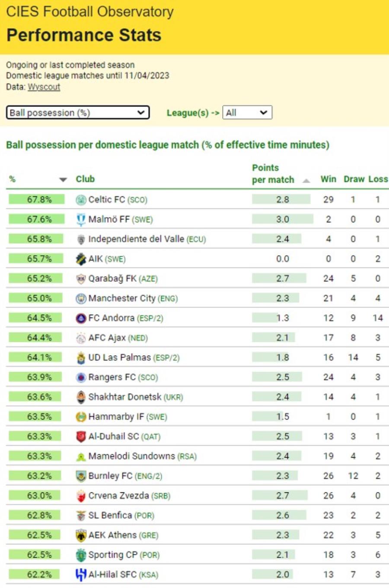Open the League(s) All dropdown
This screenshot has width=389, height=588.
tap(247, 113)
